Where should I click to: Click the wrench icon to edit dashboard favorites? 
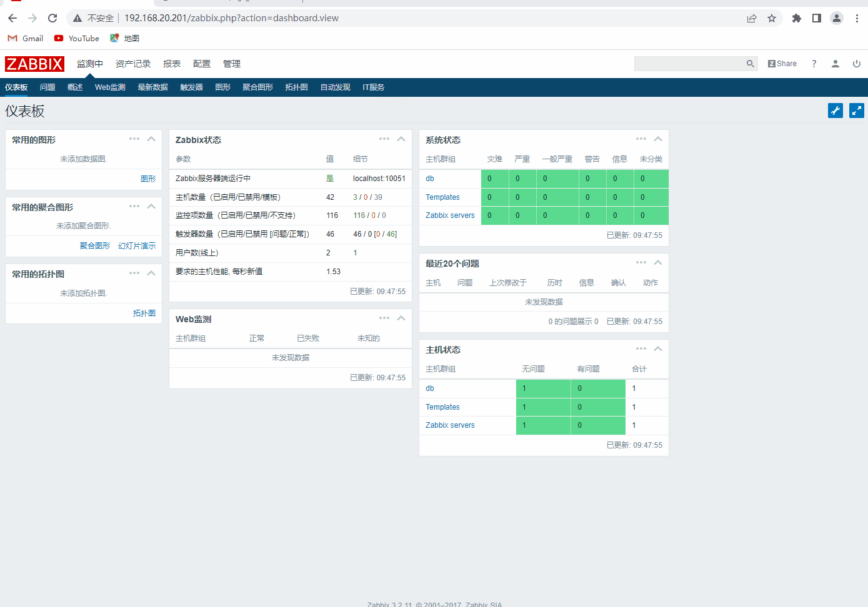[836, 111]
